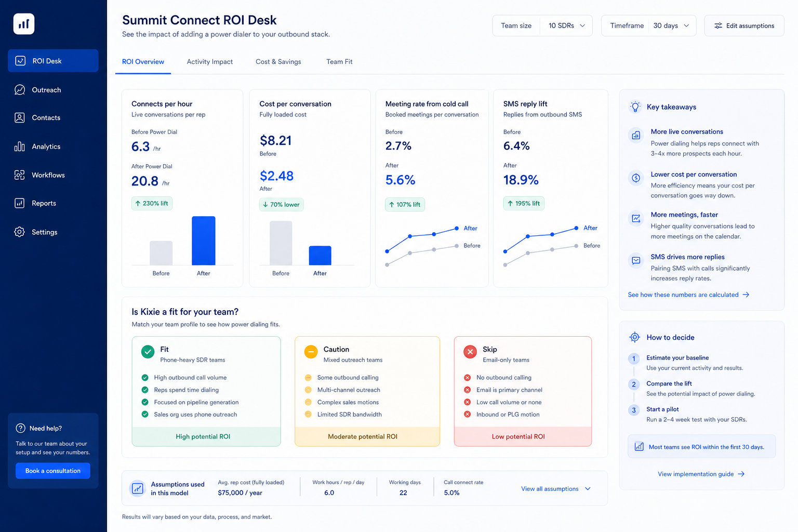Click the 107% lift badge
The height and width of the screenshot is (532, 798).
pyautogui.click(x=405, y=204)
